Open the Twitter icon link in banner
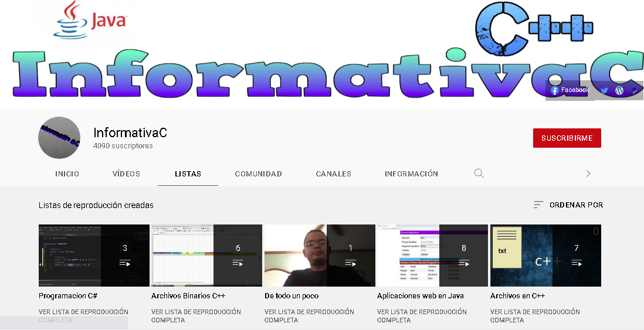This screenshot has height=330, width=644. [x=604, y=90]
